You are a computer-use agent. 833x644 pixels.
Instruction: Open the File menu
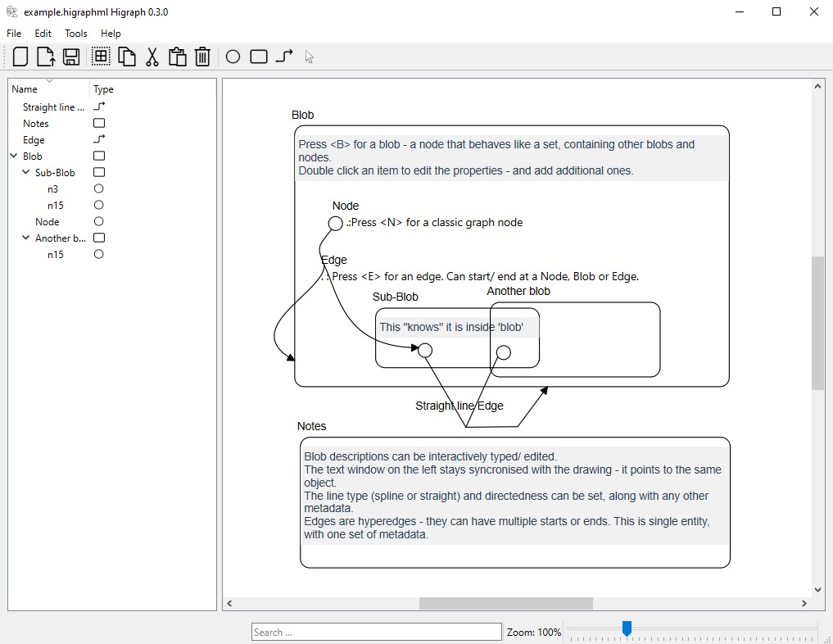(14, 33)
